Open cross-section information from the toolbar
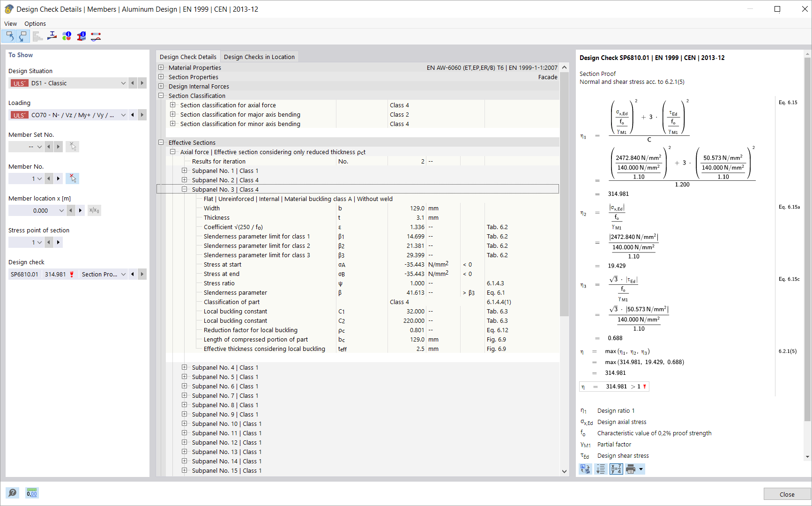This screenshot has height=506, width=812. 82,36
